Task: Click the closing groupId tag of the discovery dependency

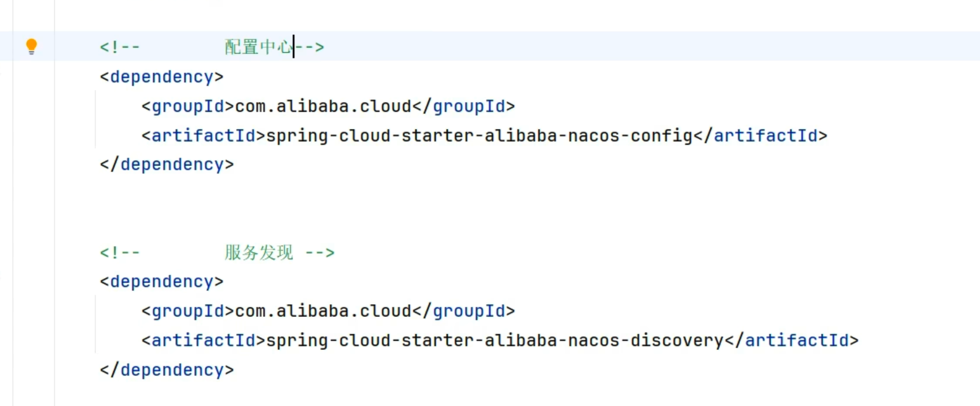Action: point(464,311)
